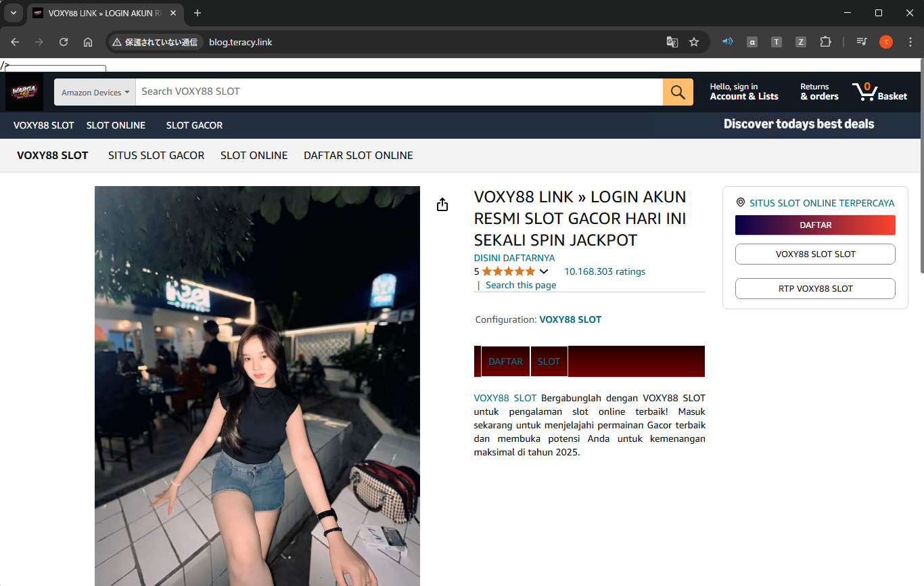Screen dimensions: 924x586
Task: Click the DAFTAR button in the dark red bar
Action: click(506, 361)
